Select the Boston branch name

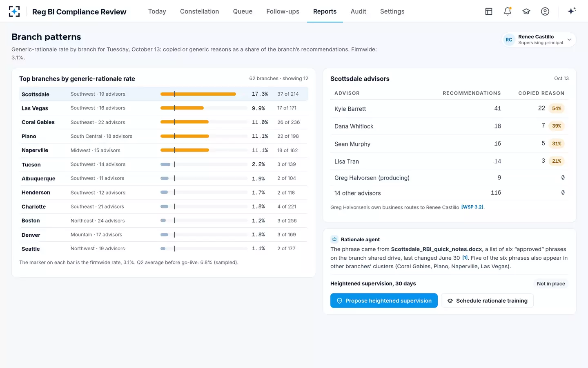[x=31, y=221]
